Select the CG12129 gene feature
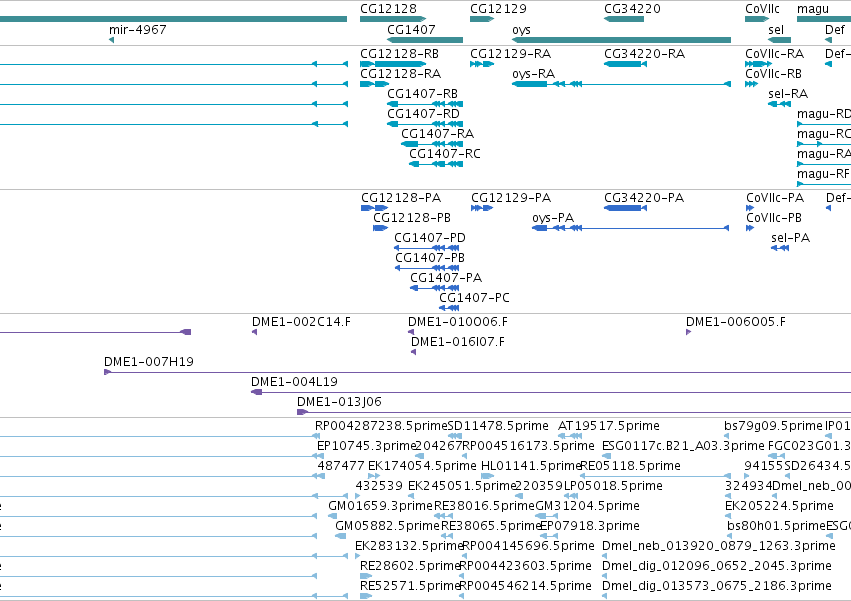Viewport: 851px width, 601px height. 482,19
